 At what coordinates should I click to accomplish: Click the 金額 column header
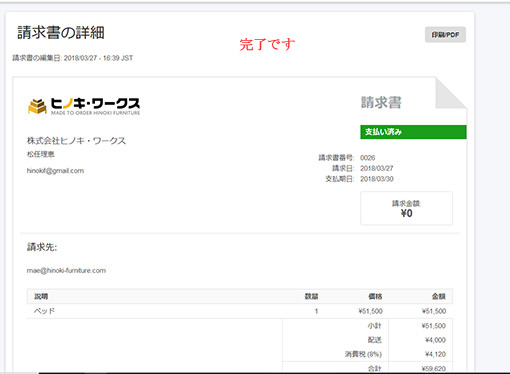click(x=439, y=296)
